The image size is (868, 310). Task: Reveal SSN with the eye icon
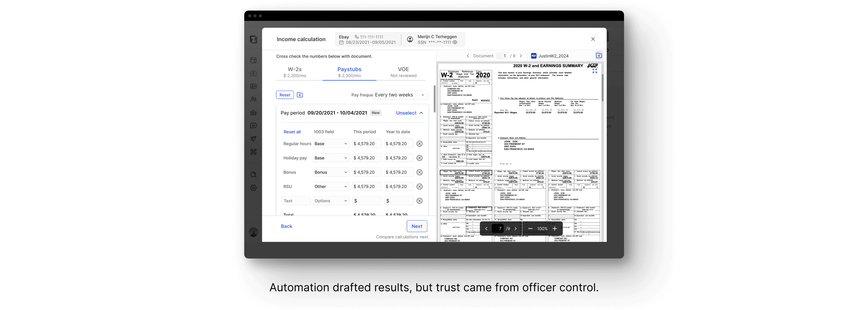tap(455, 42)
